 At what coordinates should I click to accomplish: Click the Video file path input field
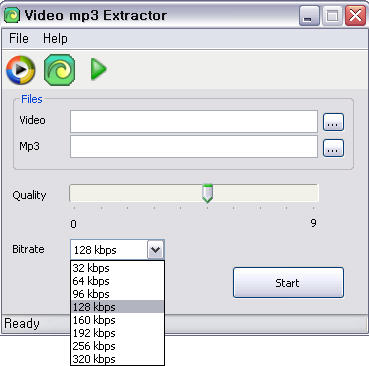pyautogui.click(x=194, y=122)
